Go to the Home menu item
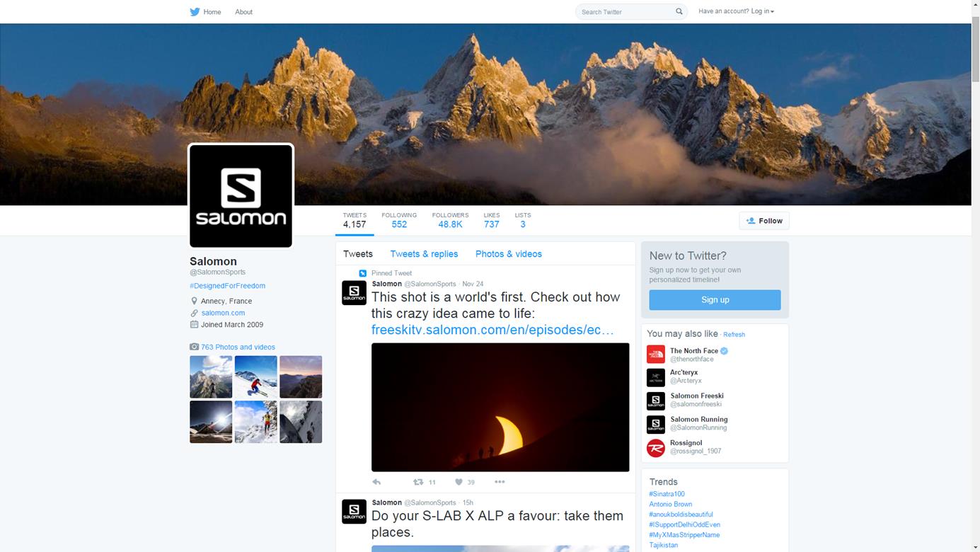The height and width of the screenshot is (552, 980). pos(212,12)
